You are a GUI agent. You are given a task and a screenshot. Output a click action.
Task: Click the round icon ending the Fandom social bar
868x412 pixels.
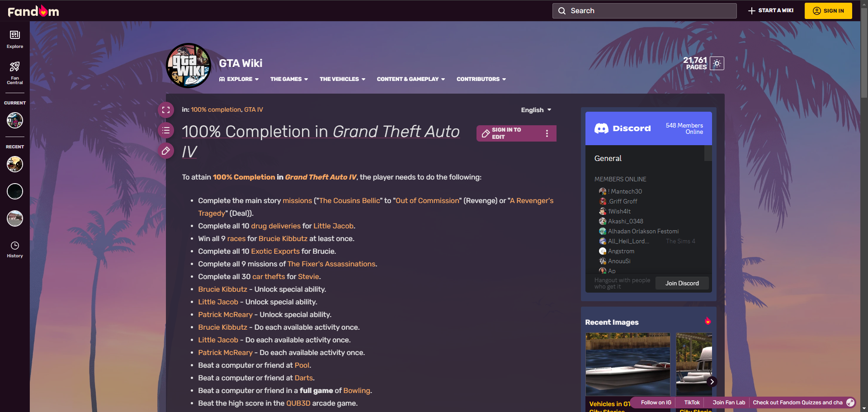click(x=850, y=403)
